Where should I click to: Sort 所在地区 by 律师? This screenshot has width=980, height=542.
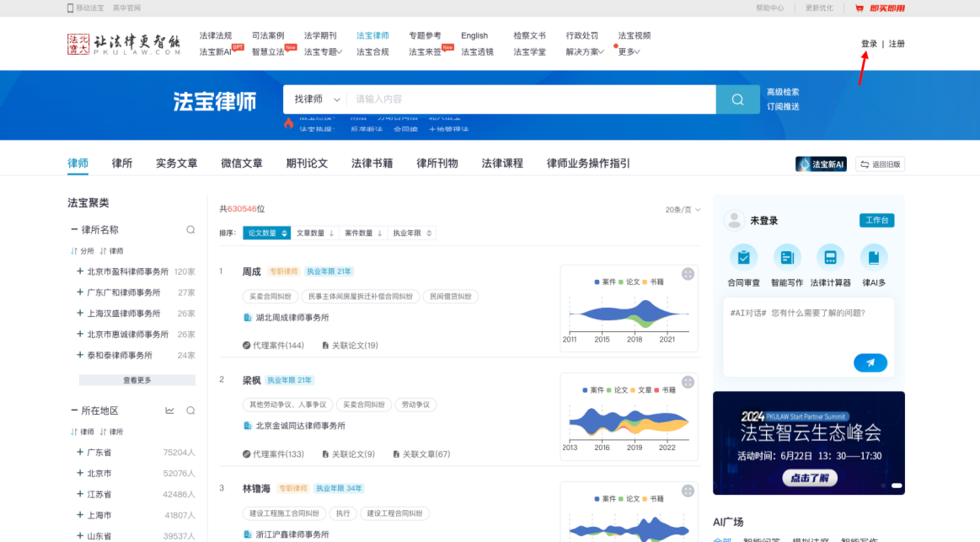pyautogui.click(x=83, y=432)
